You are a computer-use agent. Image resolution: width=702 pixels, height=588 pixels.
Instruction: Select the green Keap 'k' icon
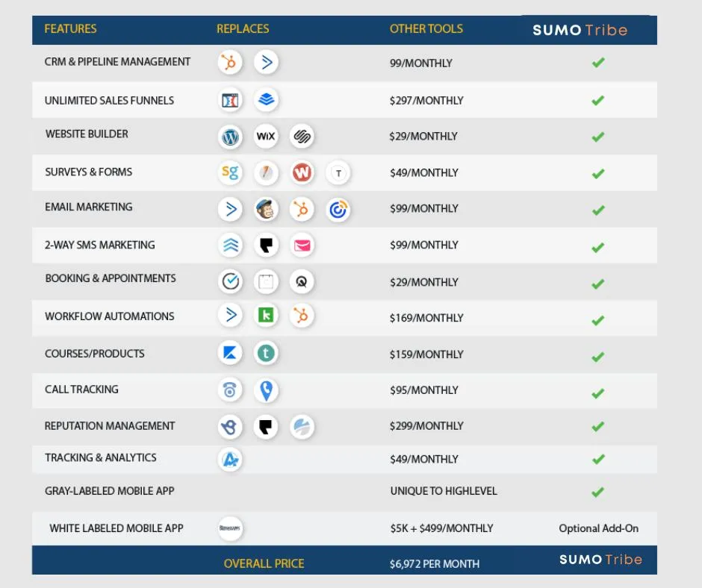266,315
